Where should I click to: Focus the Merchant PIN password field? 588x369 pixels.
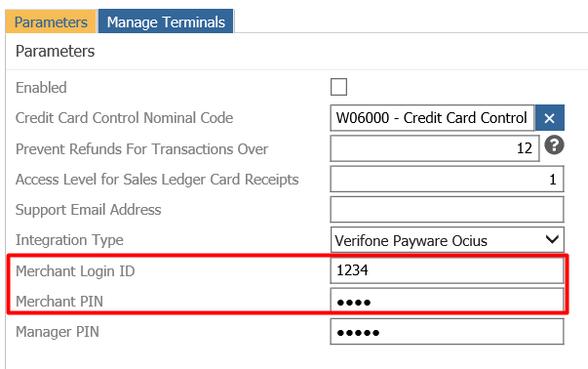(447, 301)
